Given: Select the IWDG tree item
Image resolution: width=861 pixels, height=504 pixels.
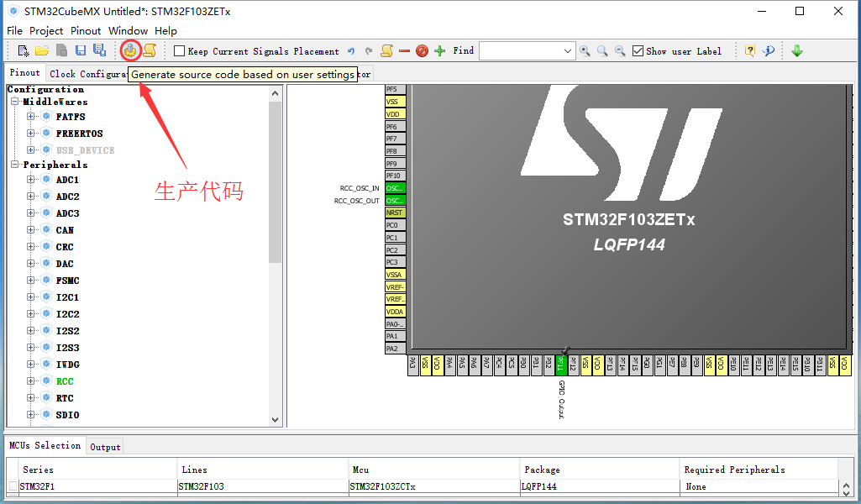Looking at the screenshot, I should point(67,365).
